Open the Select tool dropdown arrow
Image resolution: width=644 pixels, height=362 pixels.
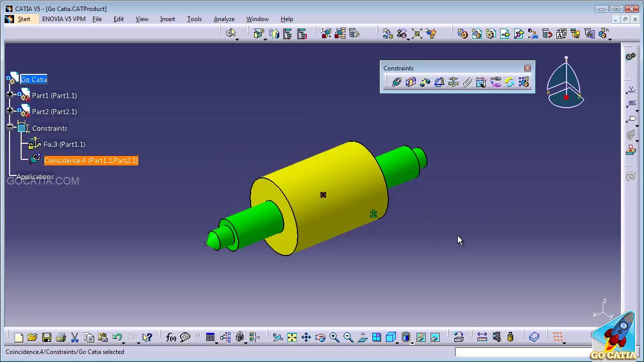(237, 39)
